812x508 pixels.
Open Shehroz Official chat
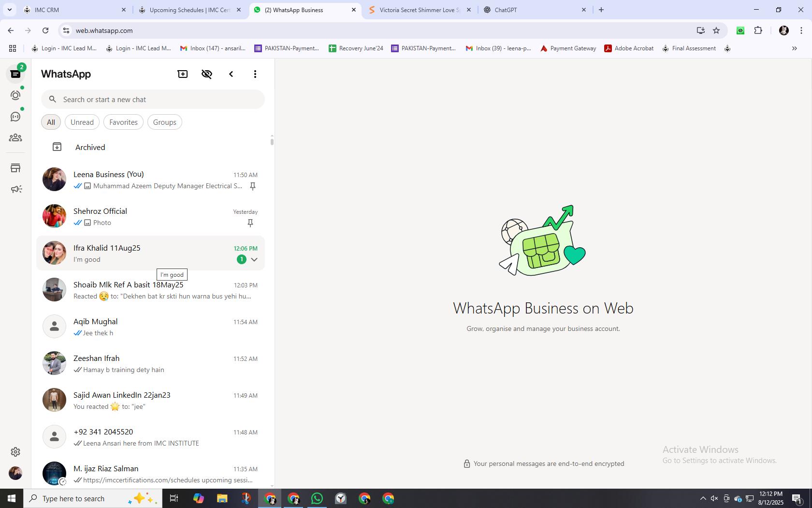[x=150, y=216]
